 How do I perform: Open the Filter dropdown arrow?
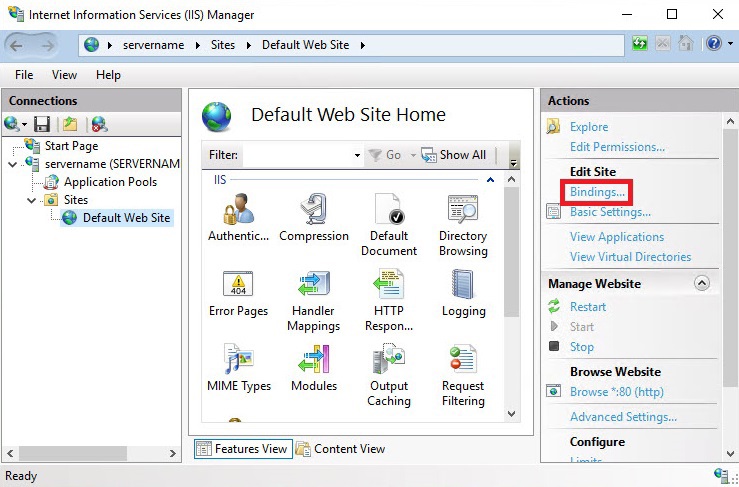[357, 155]
